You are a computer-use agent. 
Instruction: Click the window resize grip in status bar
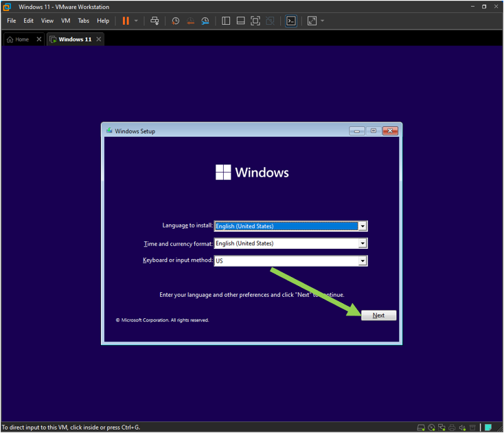(x=500, y=429)
